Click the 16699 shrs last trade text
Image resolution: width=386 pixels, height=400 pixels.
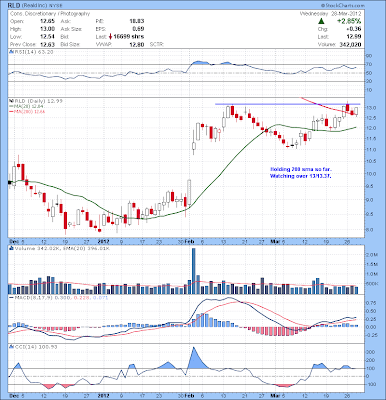coord(129,37)
